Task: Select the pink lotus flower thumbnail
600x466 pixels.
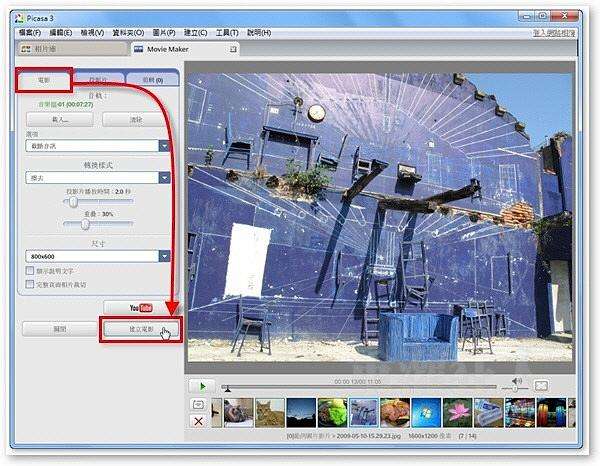Action: click(x=458, y=412)
